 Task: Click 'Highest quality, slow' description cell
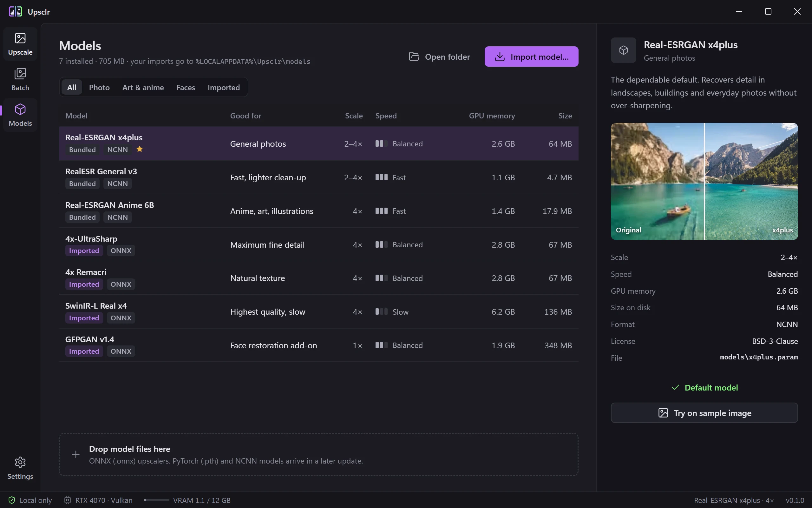pyautogui.click(x=268, y=312)
